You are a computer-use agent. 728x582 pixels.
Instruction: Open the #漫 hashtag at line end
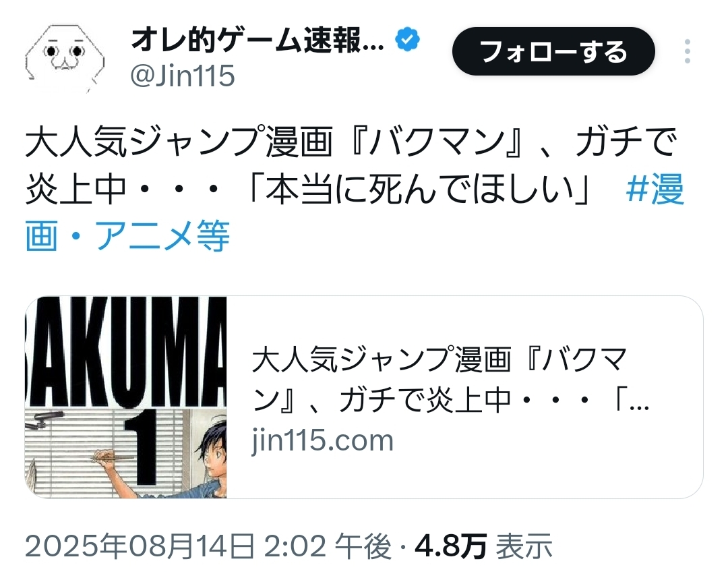coord(655,189)
